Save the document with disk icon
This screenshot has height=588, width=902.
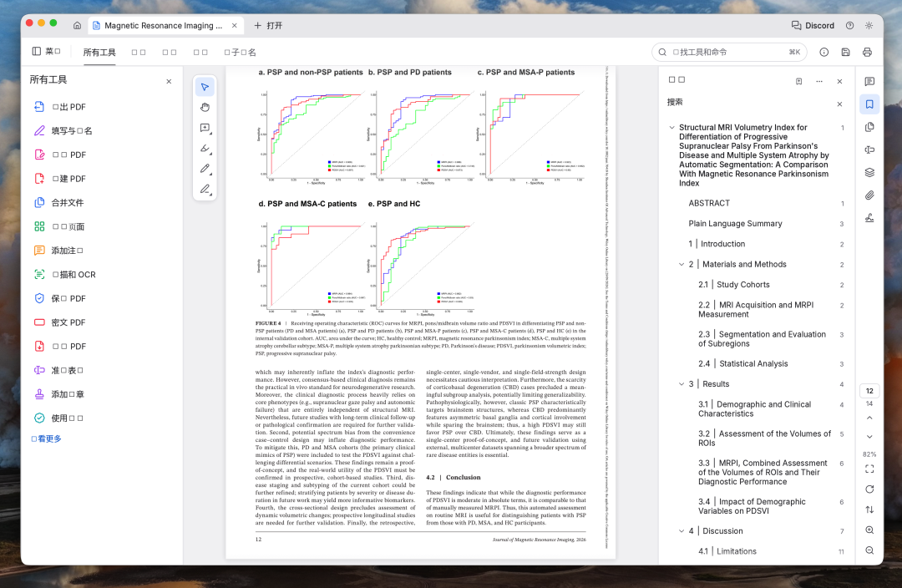(845, 52)
